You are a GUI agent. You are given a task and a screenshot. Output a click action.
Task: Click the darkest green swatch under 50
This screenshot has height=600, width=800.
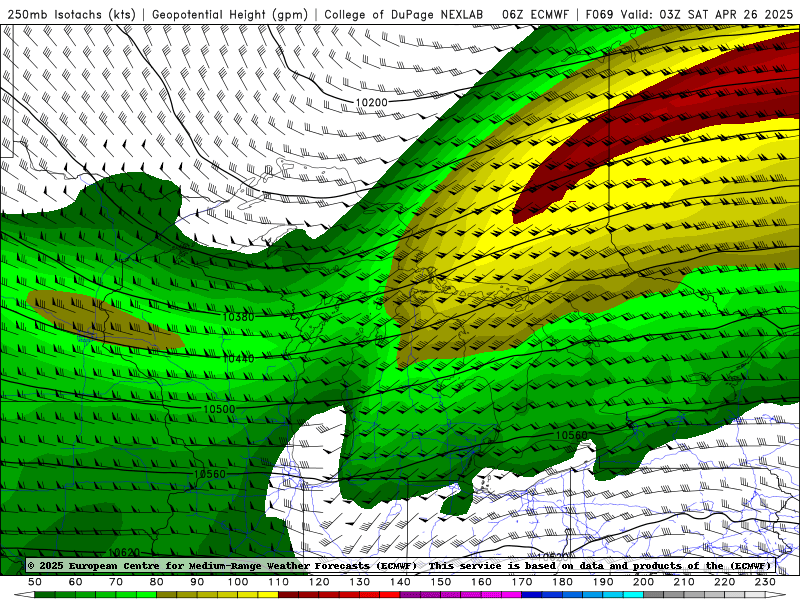click(x=45, y=595)
